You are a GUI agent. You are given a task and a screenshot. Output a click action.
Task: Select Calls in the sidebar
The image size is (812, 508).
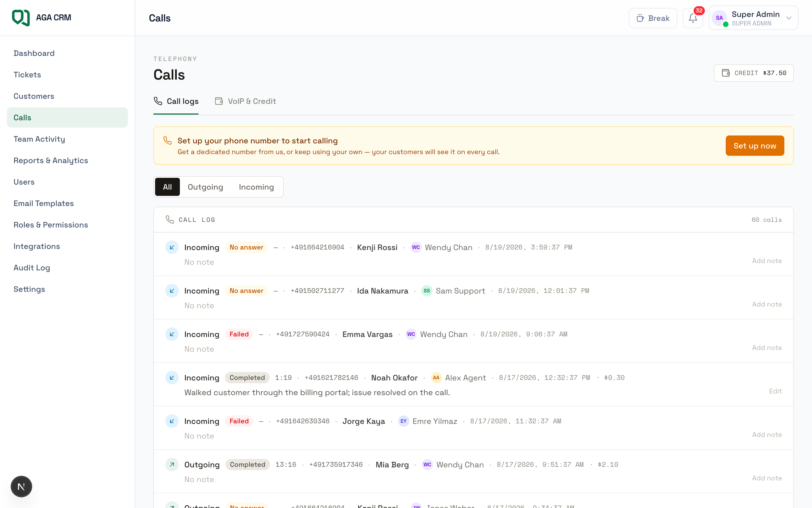click(67, 117)
